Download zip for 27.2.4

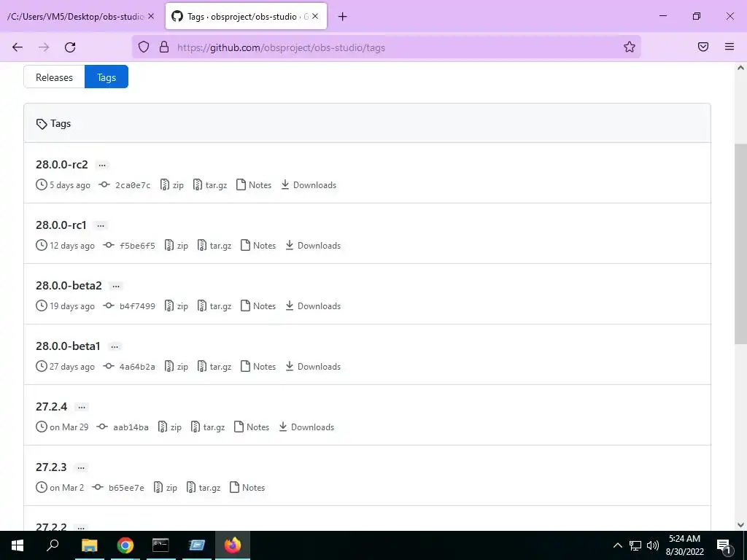pos(169,427)
